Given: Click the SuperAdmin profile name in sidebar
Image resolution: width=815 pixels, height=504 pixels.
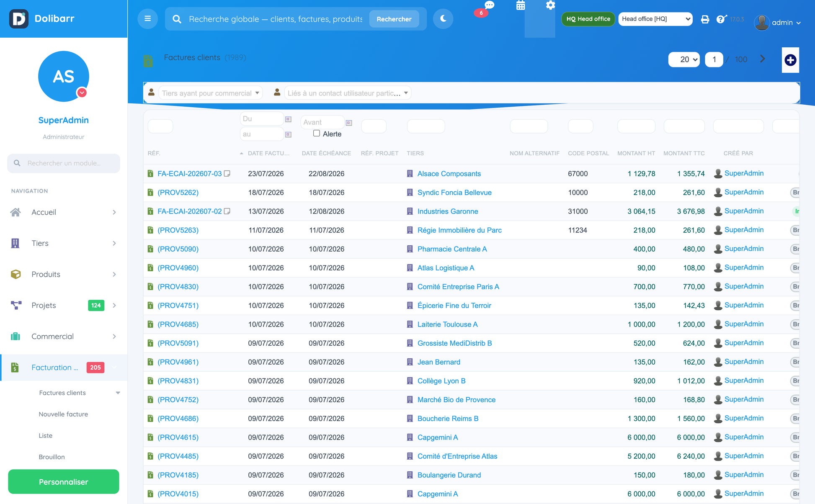Looking at the screenshot, I should (x=64, y=120).
